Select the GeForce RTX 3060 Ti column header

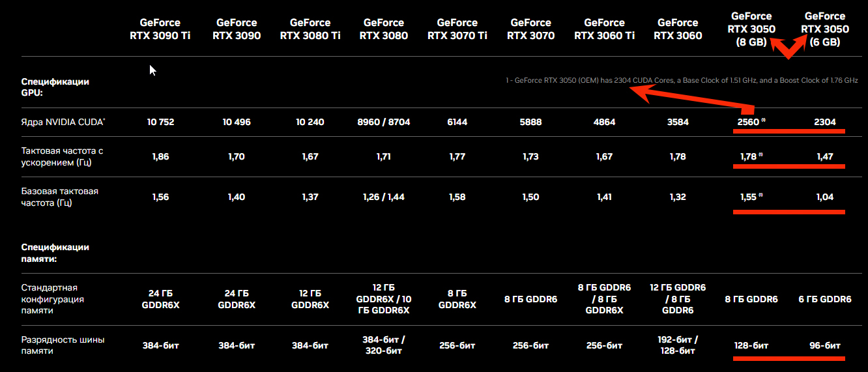click(x=605, y=29)
